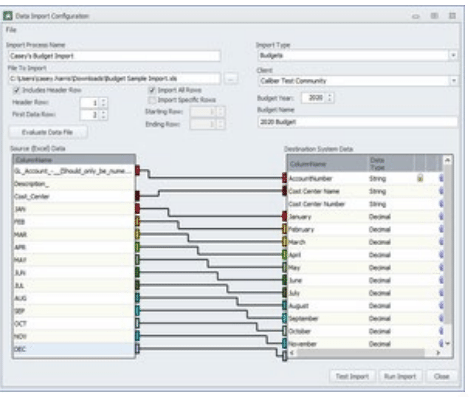469x397 pixels.
Task: Select the OCT source row
Action: [74, 324]
